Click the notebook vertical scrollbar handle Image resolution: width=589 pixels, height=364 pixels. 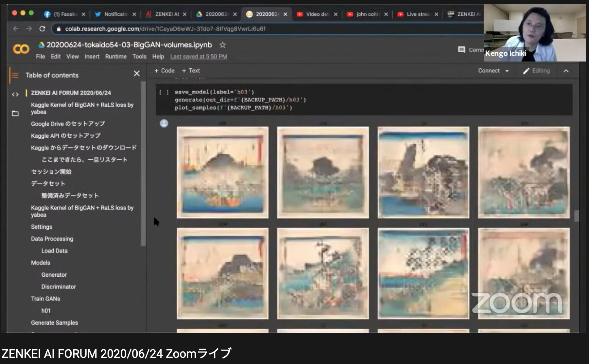tap(576, 216)
